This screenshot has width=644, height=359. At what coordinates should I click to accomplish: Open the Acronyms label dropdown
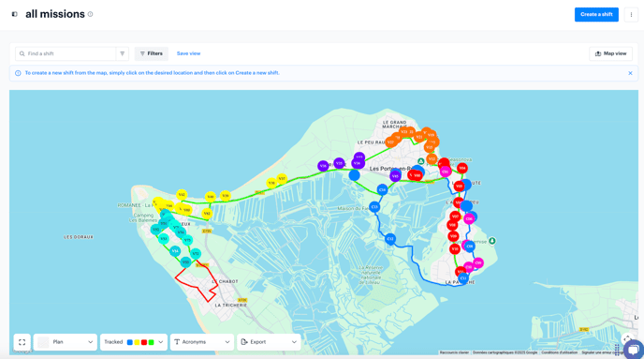[202, 342]
